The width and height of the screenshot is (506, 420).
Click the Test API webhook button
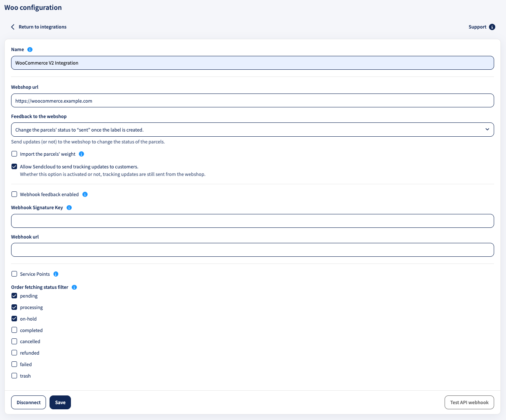[x=469, y=402]
